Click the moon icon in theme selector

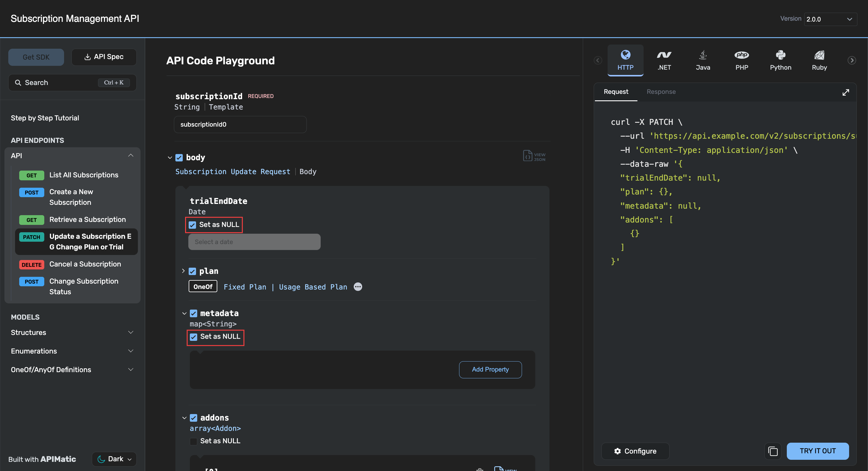coord(101,459)
